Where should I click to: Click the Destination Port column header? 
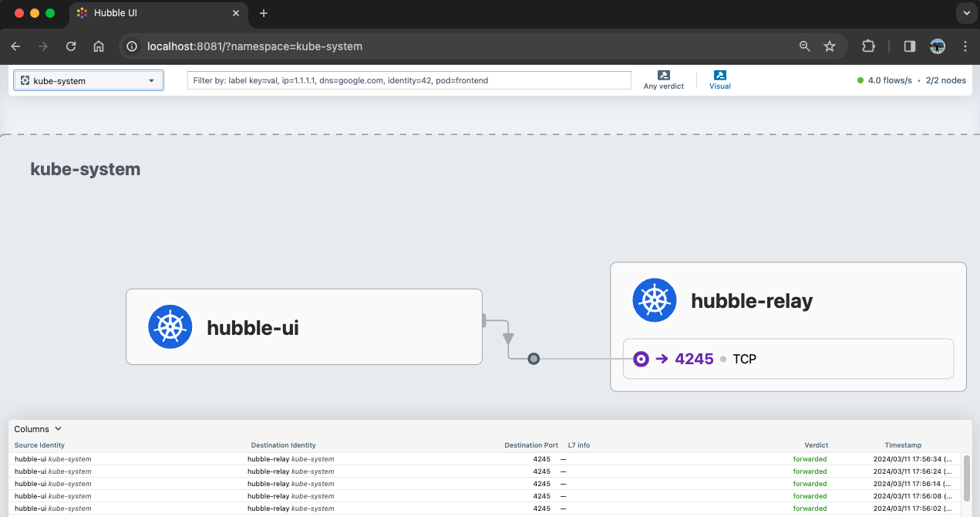[x=531, y=445]
